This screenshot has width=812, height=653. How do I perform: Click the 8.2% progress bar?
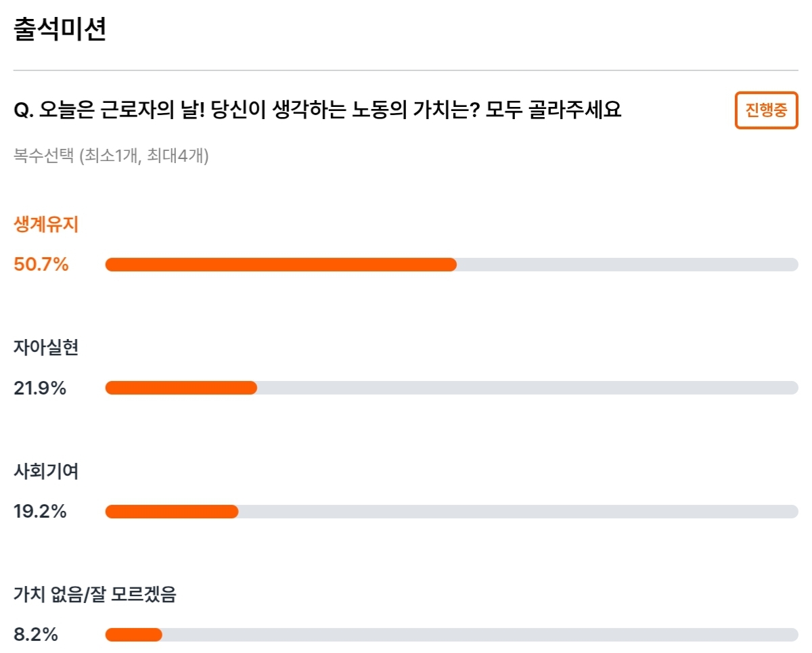[451, 635]
